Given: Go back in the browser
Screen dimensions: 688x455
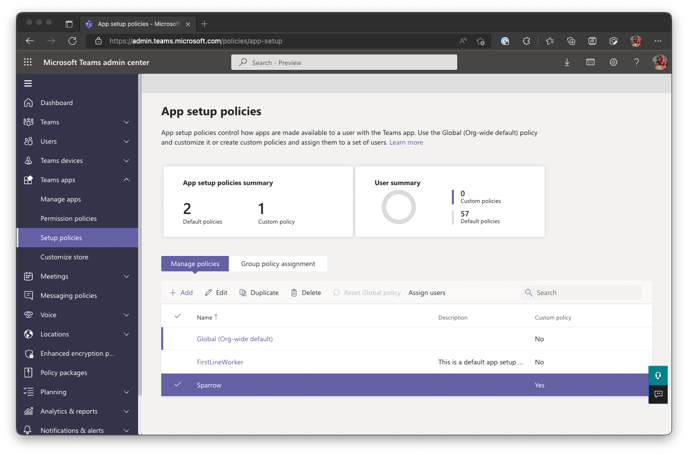Looking at the screenshot, I should click(30, 41).
